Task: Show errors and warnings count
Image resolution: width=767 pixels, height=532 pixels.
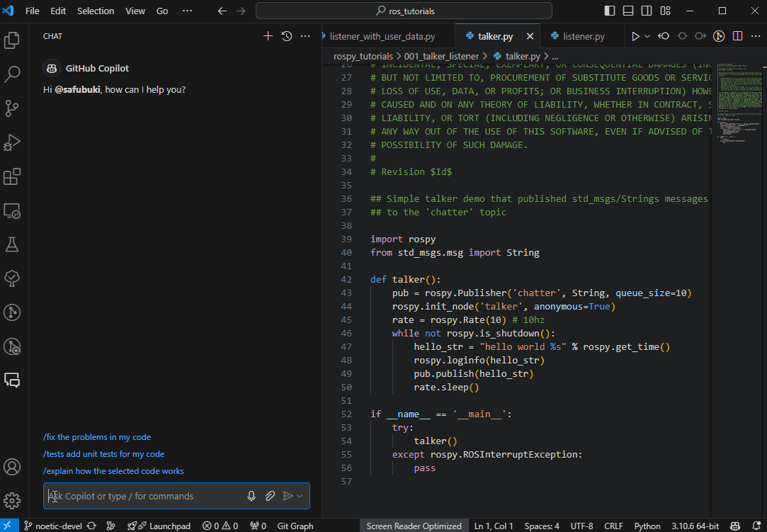Action: click(x=220, y=526)
